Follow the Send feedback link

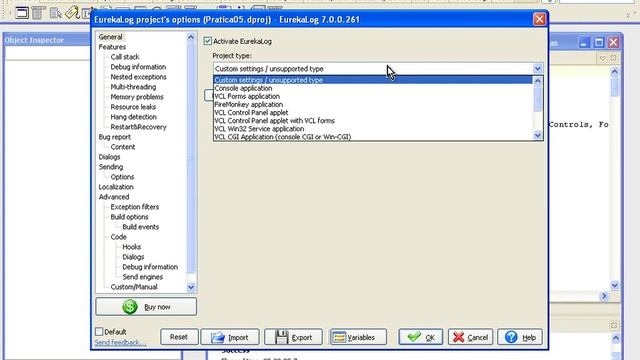point(120,342)
